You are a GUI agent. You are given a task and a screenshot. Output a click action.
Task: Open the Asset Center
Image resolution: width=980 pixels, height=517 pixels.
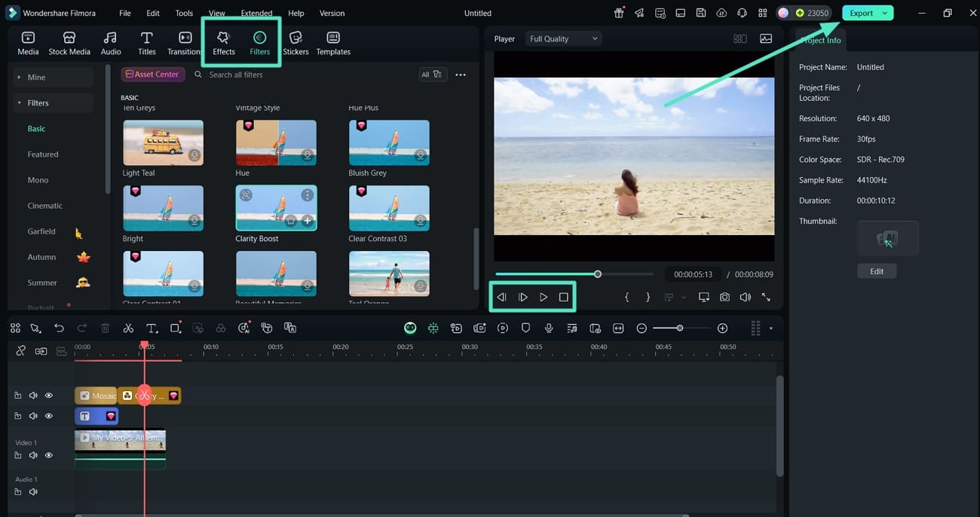click(152, 75)
